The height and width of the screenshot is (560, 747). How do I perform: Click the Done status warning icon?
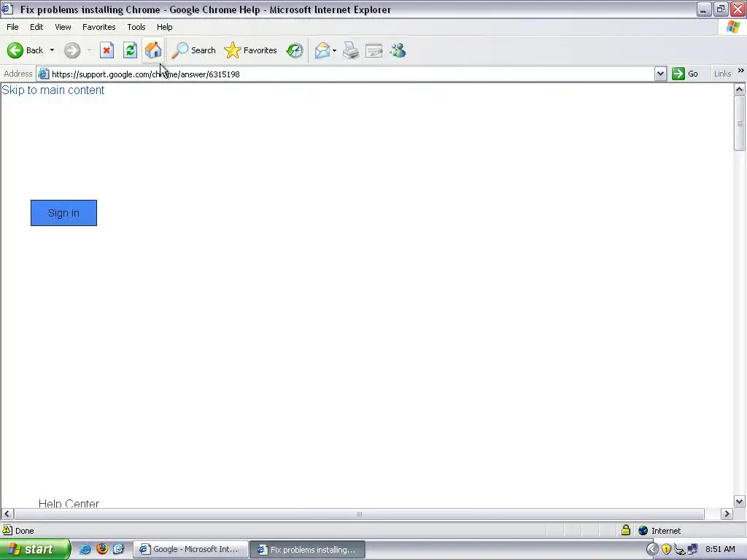coord(7,530)
